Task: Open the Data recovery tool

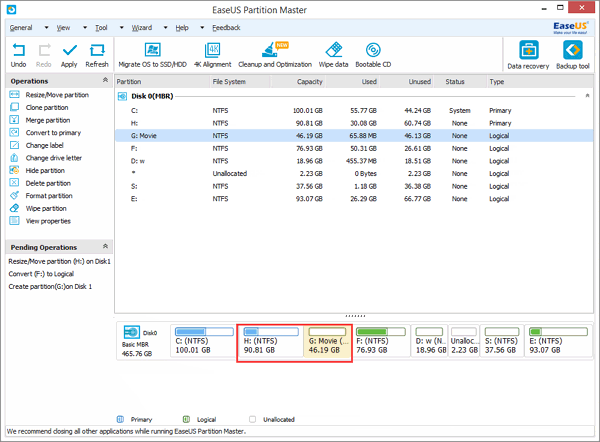Action: 528,55
